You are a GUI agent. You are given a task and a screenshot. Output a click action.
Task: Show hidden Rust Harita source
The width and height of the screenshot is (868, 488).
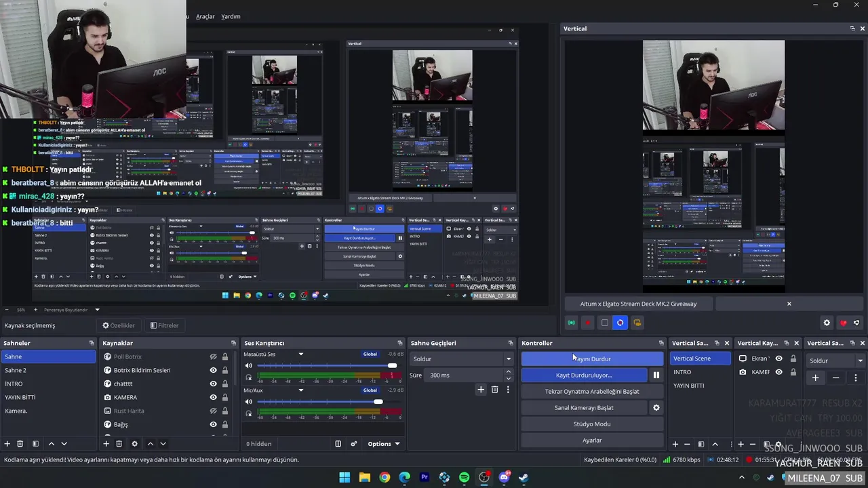[213, 411]
